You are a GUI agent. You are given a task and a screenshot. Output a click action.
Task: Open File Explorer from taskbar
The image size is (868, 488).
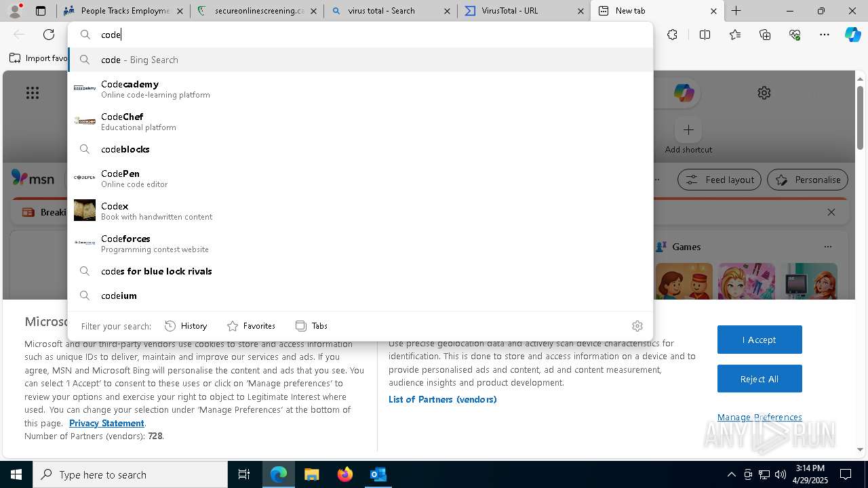point(312,474)
